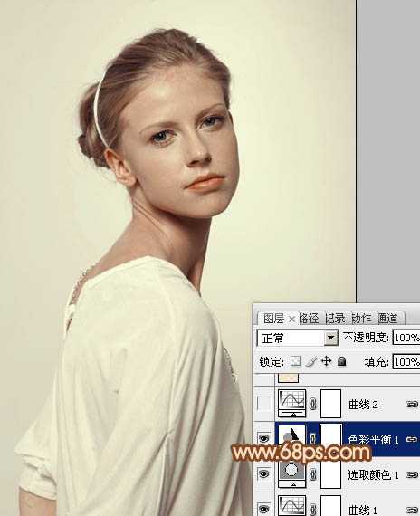This screenshot has height=516, width=420.
Task: Toggle lock position move icon
Action: pyautogui.click(x=326, y=361)
